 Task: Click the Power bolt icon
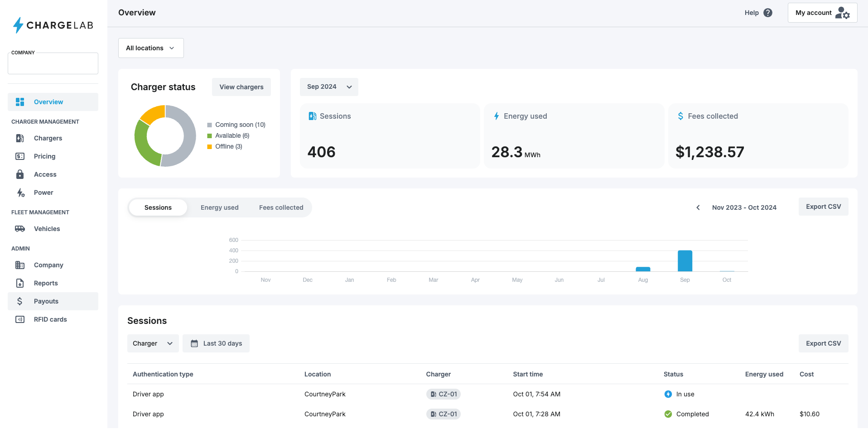20,193
